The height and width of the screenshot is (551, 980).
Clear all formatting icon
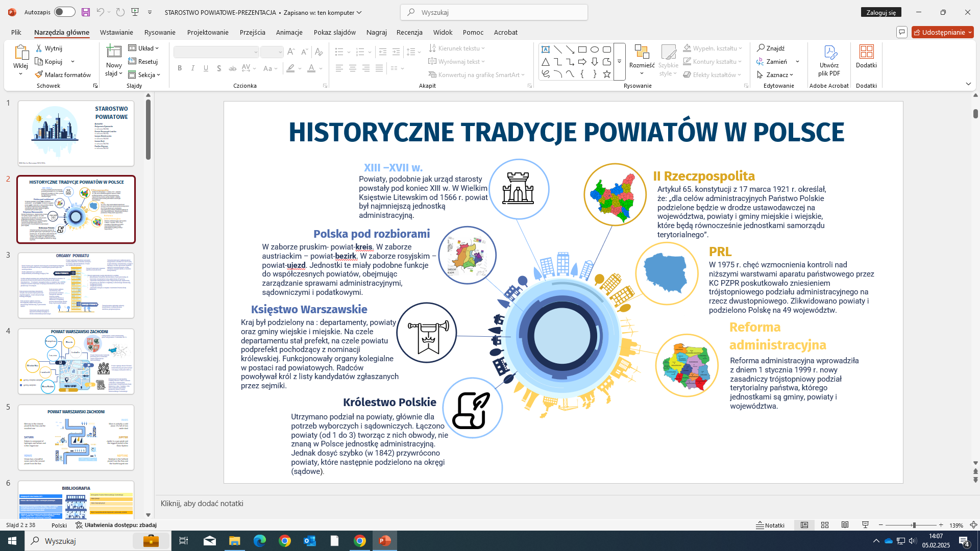coord(319,52)
